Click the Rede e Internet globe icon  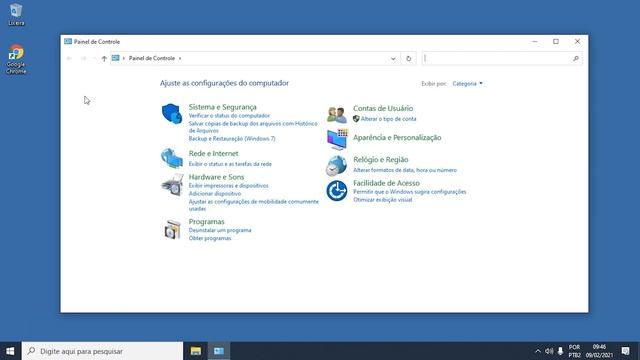pos(172,158)
